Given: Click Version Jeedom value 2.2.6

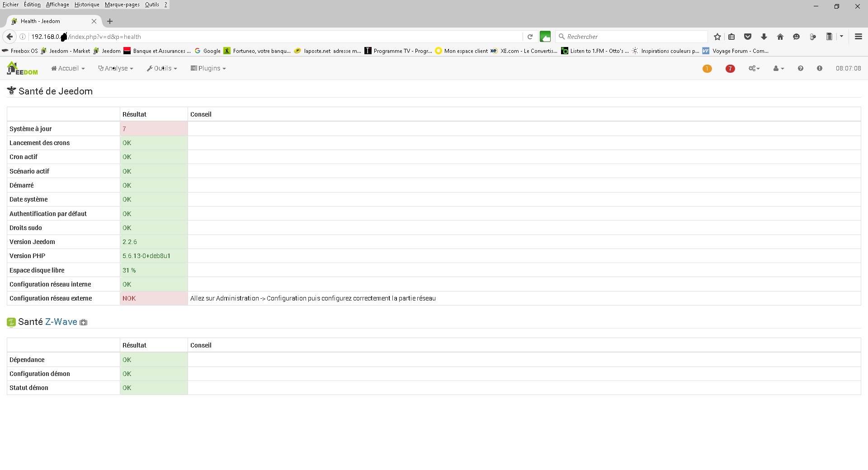Looking at the screenshot, I should coord(130,242).
